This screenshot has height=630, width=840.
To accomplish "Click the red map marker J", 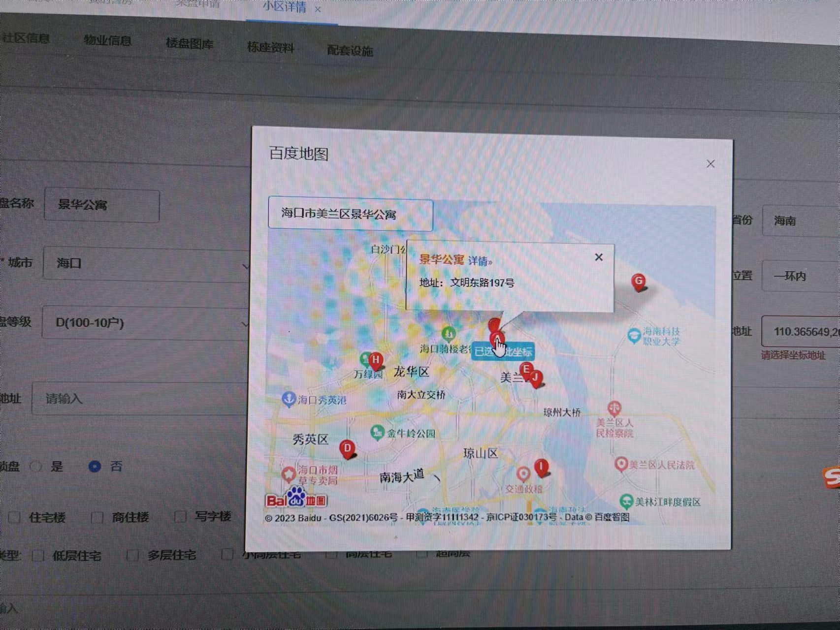I will click(536, 378).
